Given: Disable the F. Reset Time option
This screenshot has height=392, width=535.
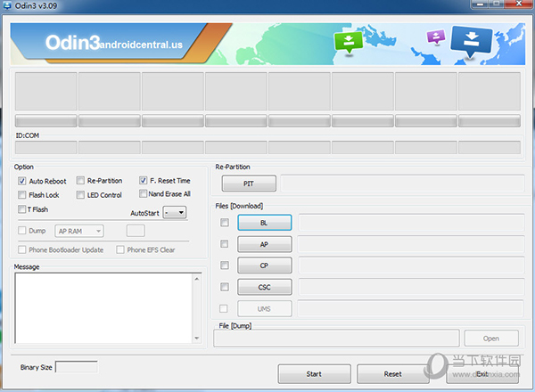Looking at the screenshot, I should click(x=144, y=181).
